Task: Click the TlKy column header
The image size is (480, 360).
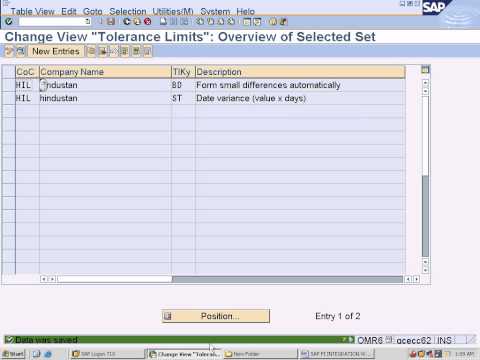Action: click(x=183, y=72)
